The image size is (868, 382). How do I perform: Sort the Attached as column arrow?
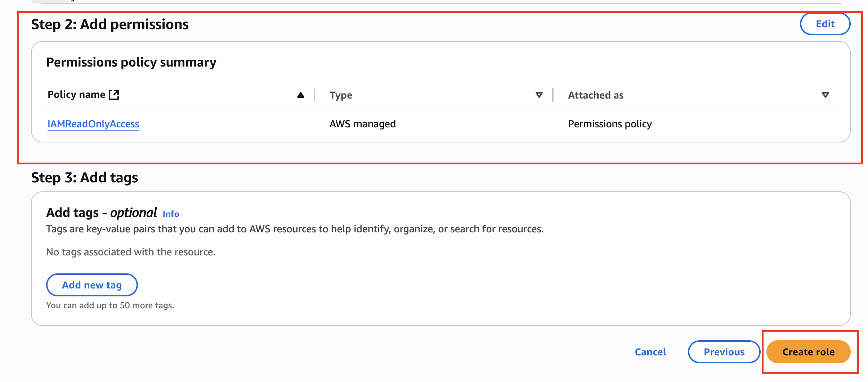pos(825,95)
